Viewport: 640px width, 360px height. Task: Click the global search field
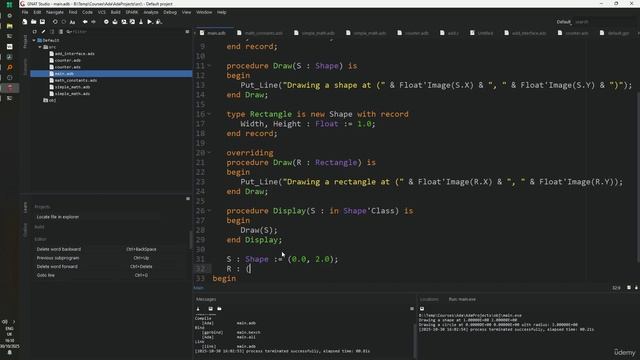[604, 22]
